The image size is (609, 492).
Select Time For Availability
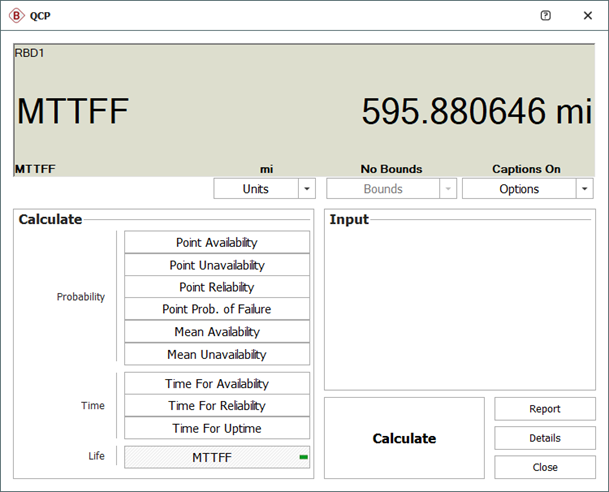(x=217, y=384)
